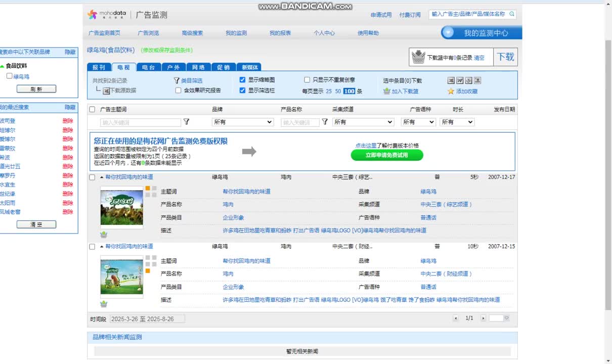The height and width of the screenshot is (364, 612).
Task: Tick the 绿鸟鸡 brand checkbox in sidebar
Action: tap(9, 76)
